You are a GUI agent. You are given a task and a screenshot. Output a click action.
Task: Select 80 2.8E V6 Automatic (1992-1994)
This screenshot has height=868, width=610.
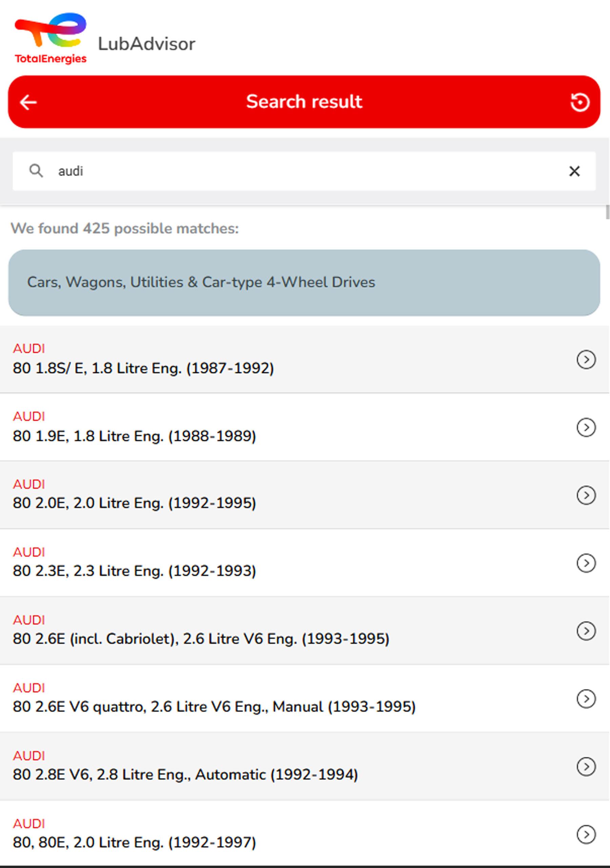305,766
